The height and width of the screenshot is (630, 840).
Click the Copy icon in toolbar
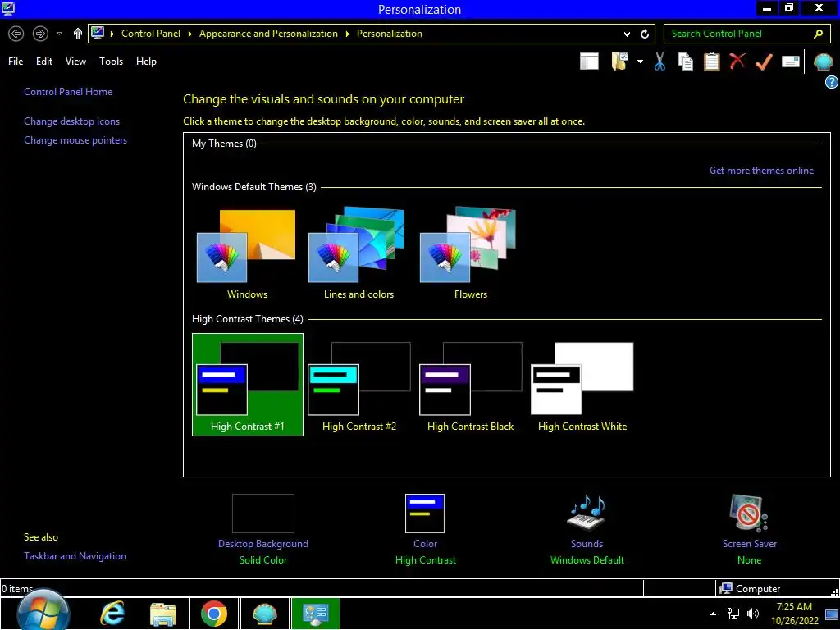tap(685, 62)
